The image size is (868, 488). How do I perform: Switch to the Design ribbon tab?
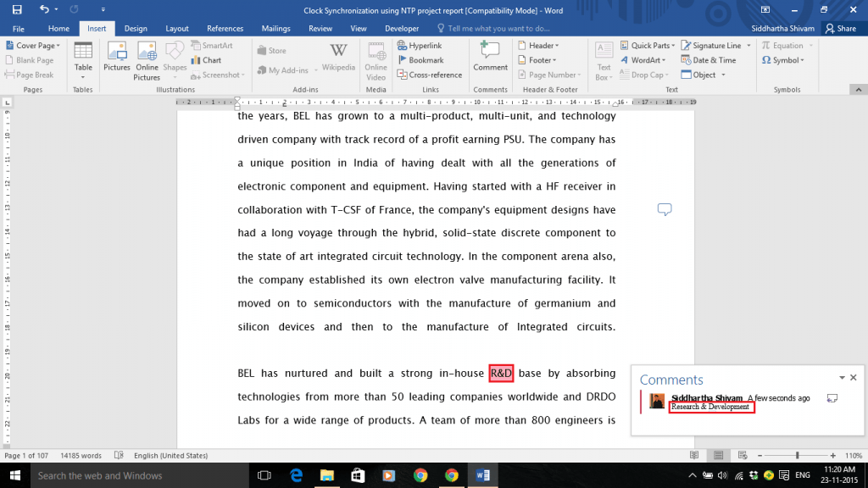[x=135, y=27]
